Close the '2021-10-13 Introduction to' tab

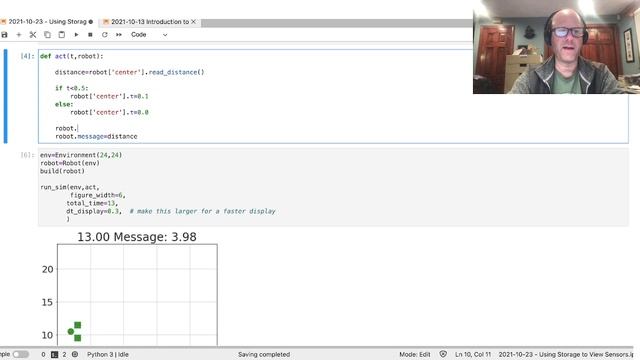click(194, 22)
